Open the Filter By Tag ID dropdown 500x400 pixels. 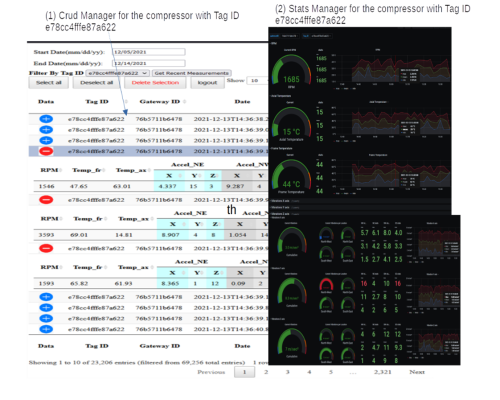pos(117,73)
